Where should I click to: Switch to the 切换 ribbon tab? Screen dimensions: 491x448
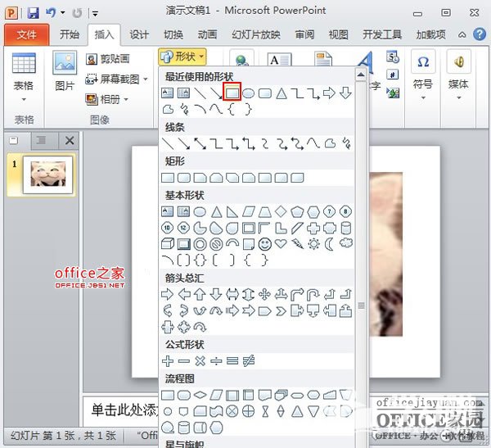pyautogui.click(x=173, y=34)
